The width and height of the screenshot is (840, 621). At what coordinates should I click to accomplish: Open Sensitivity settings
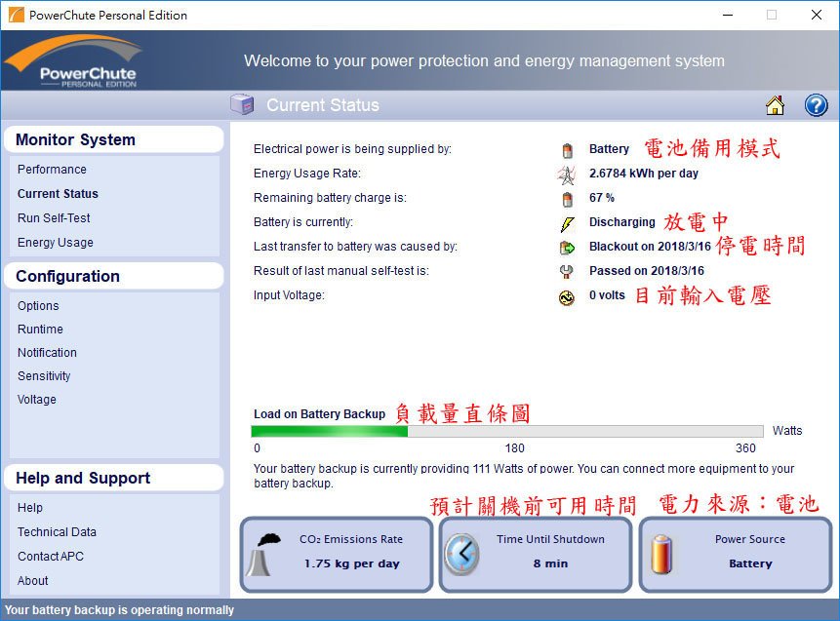(x=44, y=376)
